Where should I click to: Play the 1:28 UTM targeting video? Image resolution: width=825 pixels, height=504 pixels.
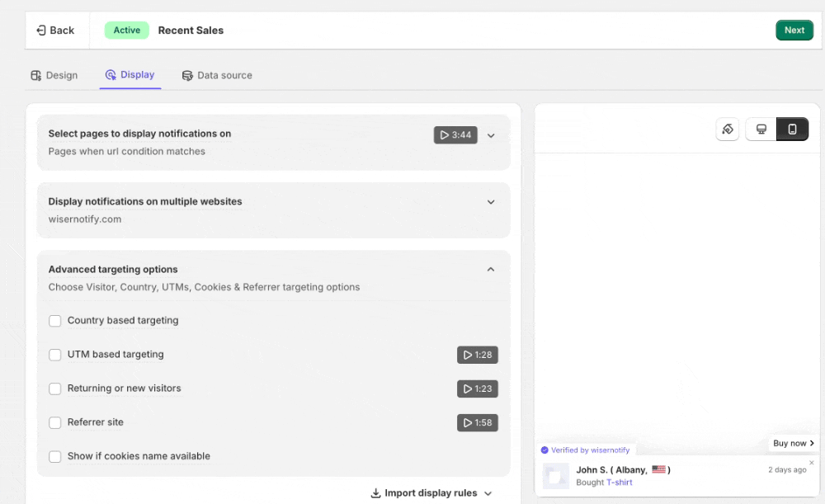pos(478,355)
